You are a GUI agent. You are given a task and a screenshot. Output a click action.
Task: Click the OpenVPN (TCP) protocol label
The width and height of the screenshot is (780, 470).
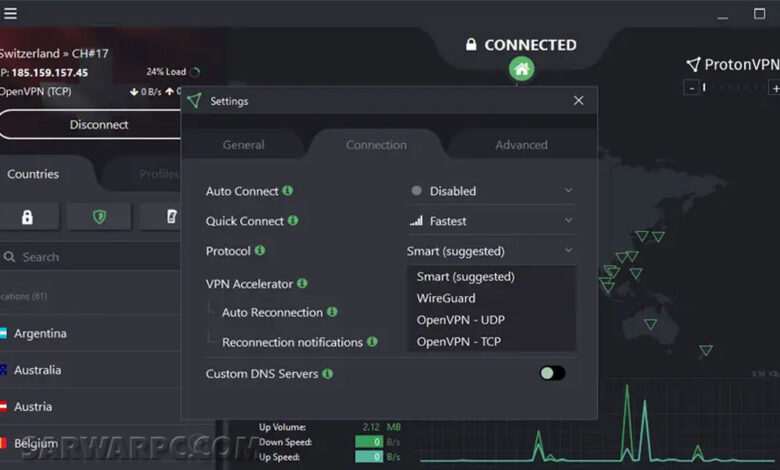(x=35, y=92)
